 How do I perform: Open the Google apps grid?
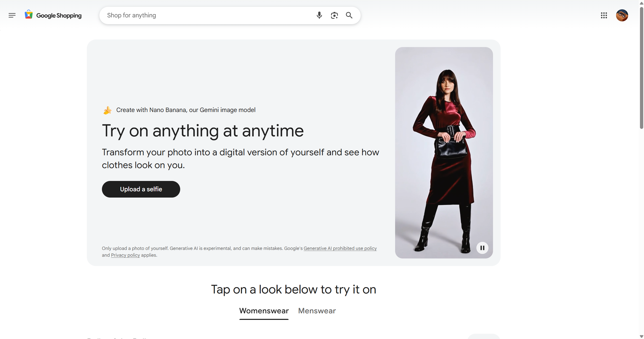[604, 15]
